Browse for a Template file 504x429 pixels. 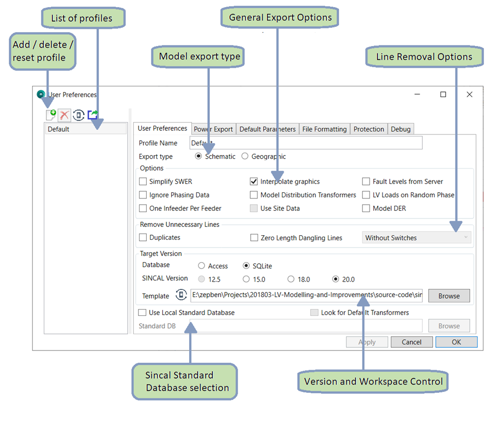449,296
